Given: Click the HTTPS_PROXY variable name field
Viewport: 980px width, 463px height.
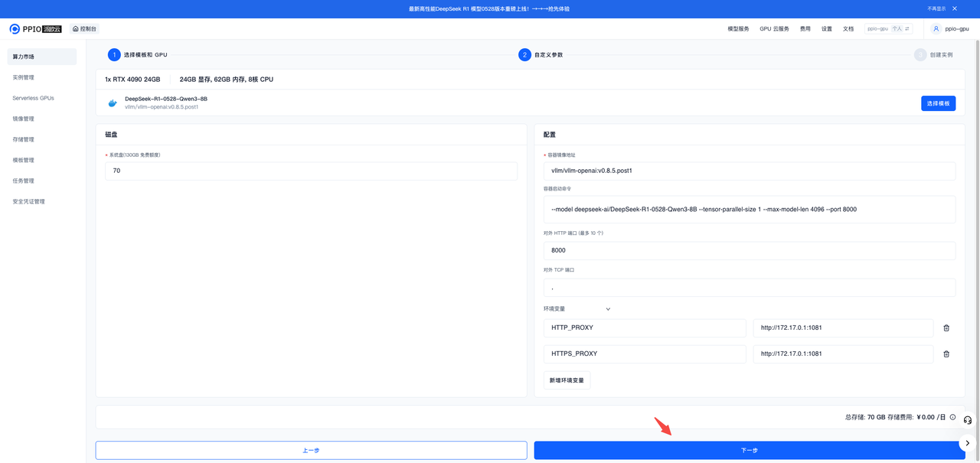Looking at the screenshot, I should click(x=645, y=354).
